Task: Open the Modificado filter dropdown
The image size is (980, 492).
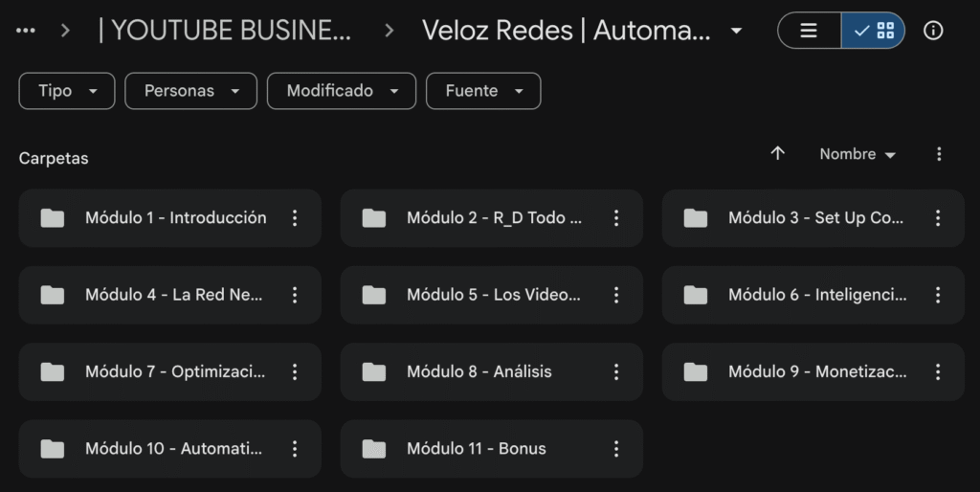Action: click(342, 91)
